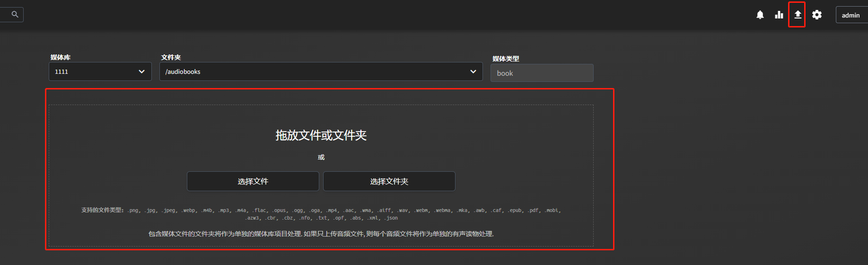This screenshot has height=265, width=868.
Task: Click the 媒体库 label
Action: pyautogui.click(x=61, y=57)
